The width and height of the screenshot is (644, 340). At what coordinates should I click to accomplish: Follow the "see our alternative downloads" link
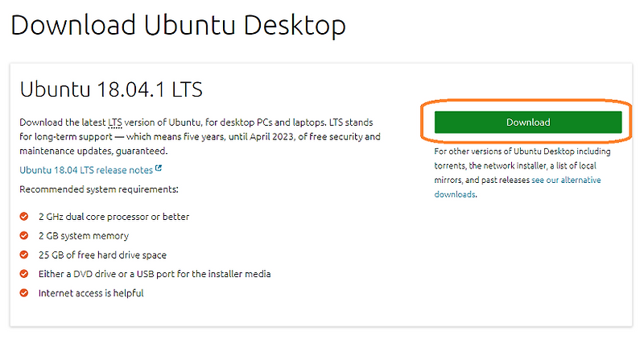[566, 180]
